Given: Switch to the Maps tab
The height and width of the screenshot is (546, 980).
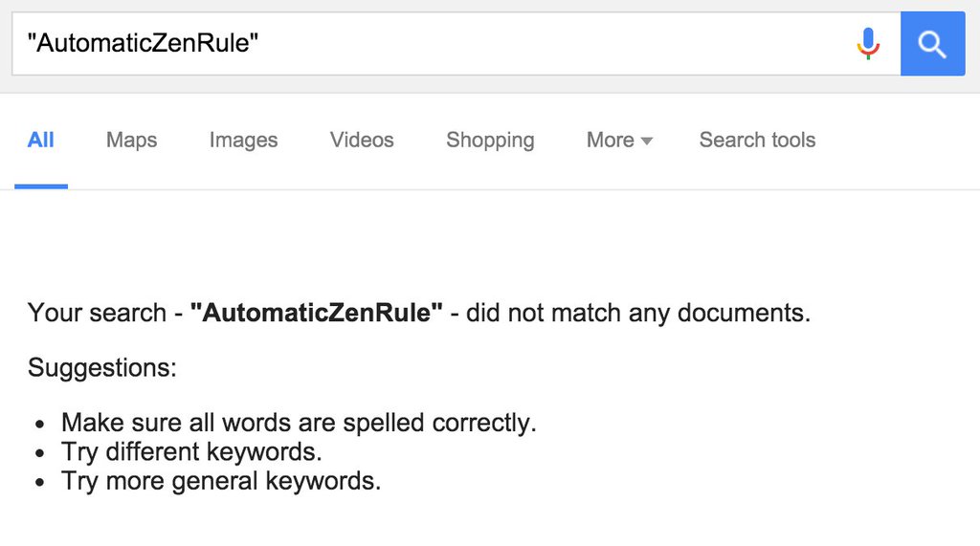Looking at the screenshot, I should 131,140.
